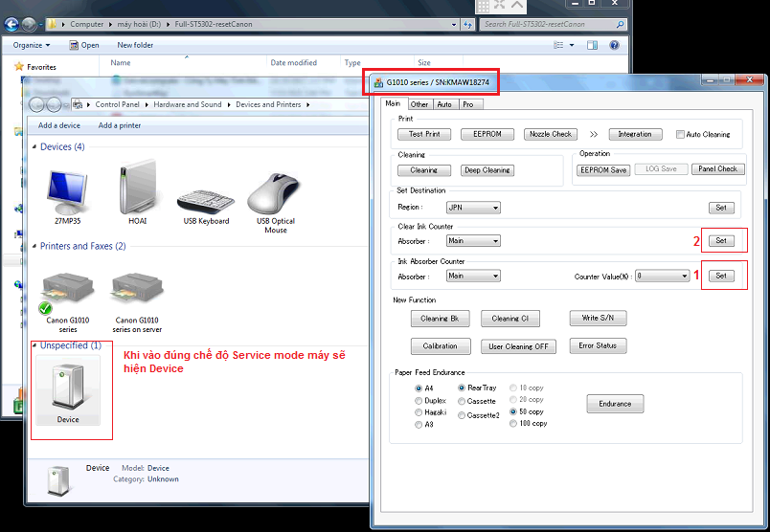The height and width of the screenshot is (532, 770).
Task: Open the Counter Value percentage dropdown
Action: tap(663, 276)
